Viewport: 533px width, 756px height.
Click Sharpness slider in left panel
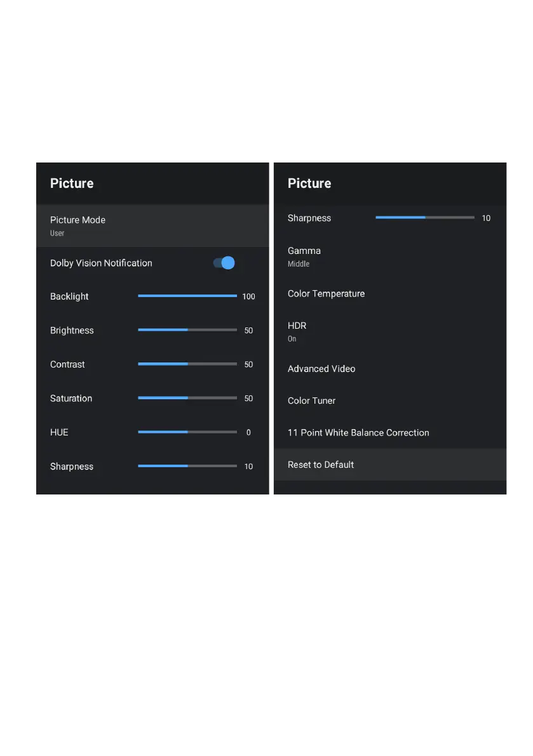click(187, 466)
